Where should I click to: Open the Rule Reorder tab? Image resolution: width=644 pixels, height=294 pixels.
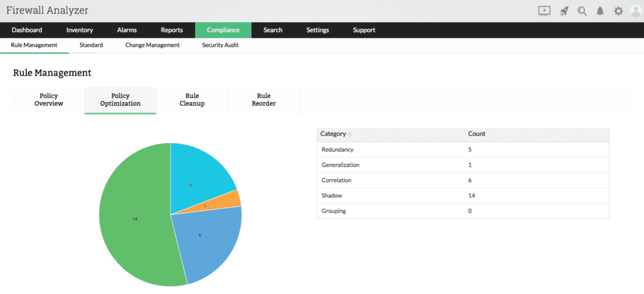[263, 100]
